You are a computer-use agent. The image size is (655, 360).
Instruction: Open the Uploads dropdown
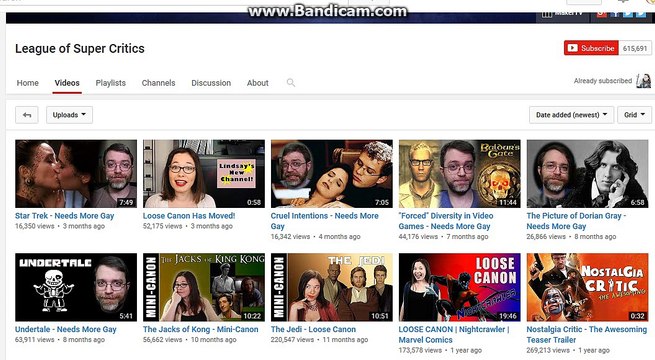(x=69, y=115)
